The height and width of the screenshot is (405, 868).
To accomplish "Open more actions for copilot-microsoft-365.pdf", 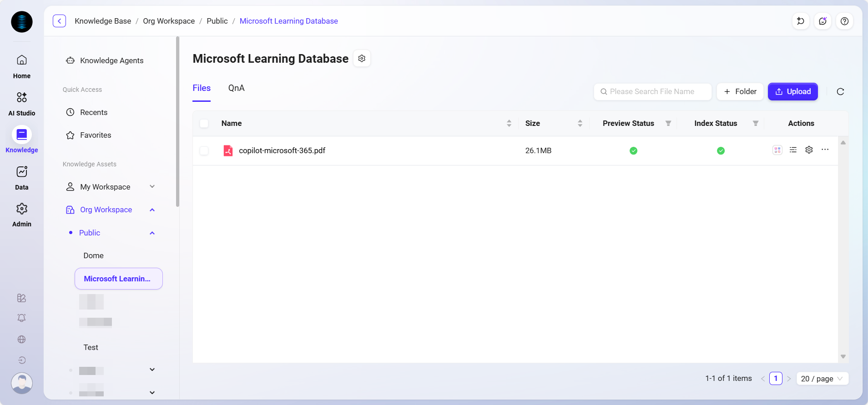I will [825, 150].
